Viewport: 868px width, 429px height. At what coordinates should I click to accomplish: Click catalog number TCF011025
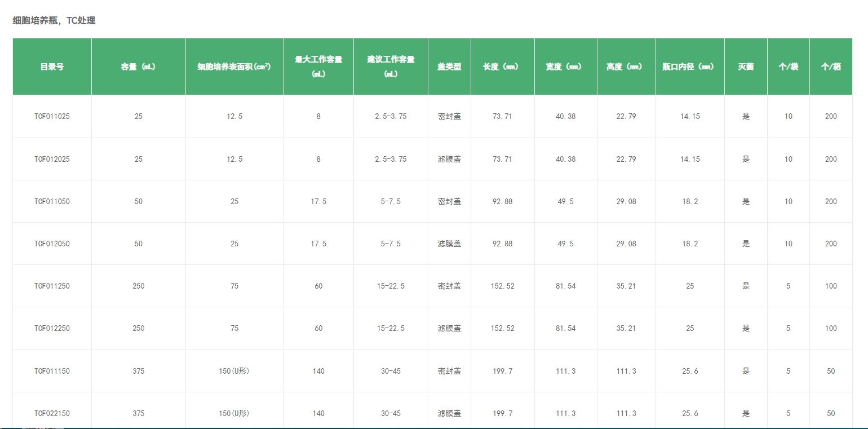[x=52, y=117]
